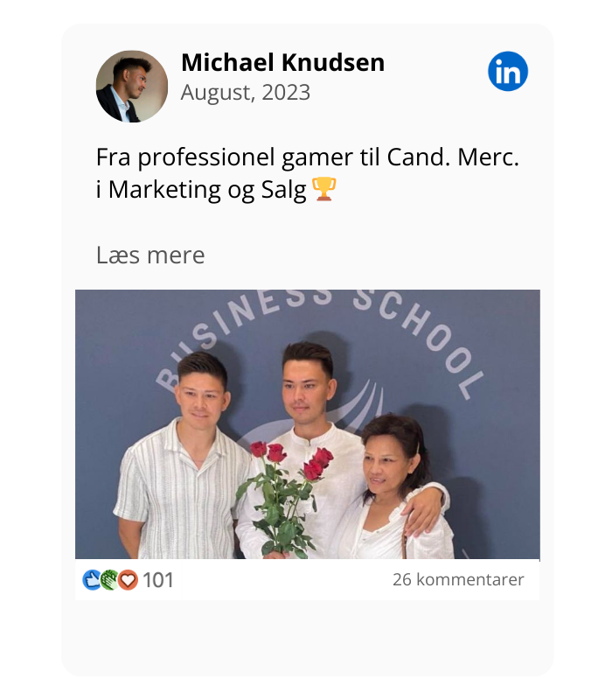Click the trophy emoji in the post
Screen dimensions: 612x700
(323, 189)
